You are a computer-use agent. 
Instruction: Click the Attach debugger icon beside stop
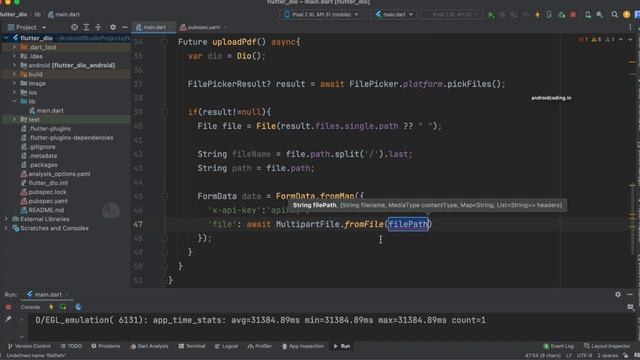[562, 15]
